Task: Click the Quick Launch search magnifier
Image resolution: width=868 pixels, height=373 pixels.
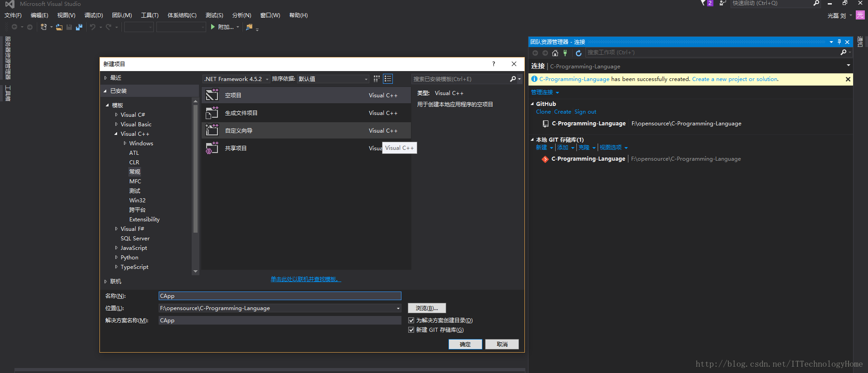Action: 816,3
